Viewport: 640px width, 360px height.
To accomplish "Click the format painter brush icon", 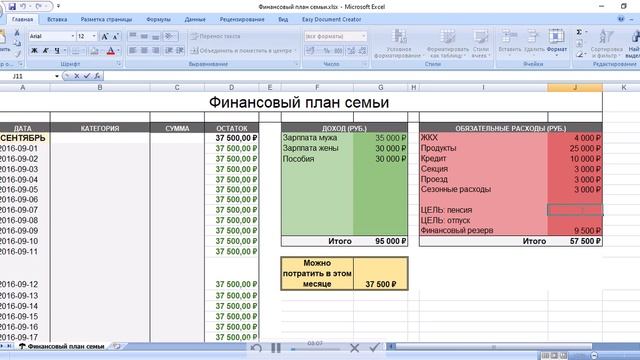I will (17, 53).
